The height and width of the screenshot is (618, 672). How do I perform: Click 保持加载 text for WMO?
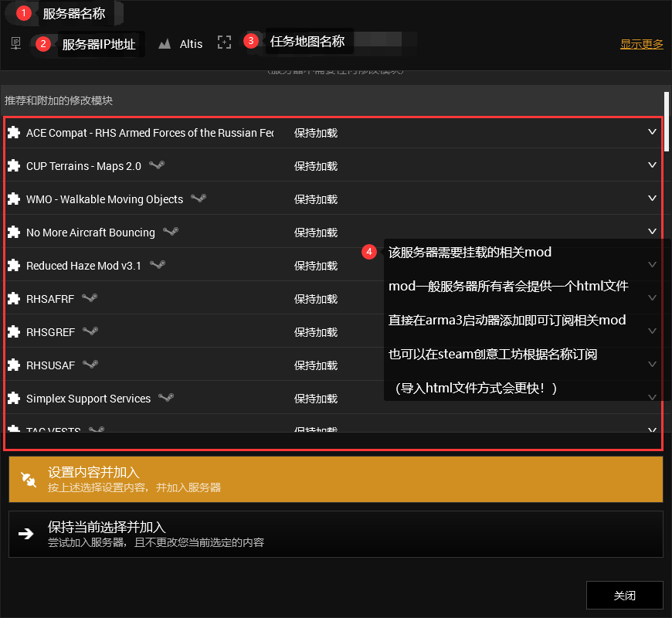tap(316, 199)
